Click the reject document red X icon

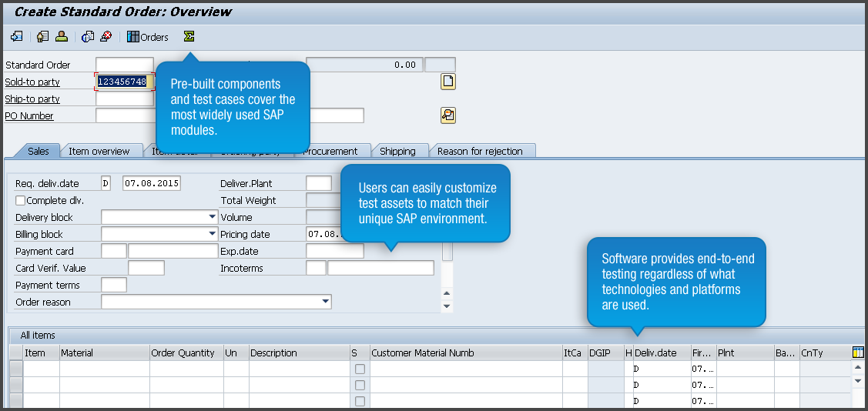pyautogui.click(x=106, y=36)
